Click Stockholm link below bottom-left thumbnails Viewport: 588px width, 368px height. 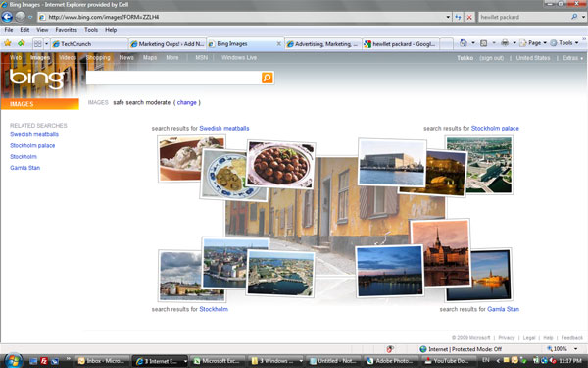(214, 309)
